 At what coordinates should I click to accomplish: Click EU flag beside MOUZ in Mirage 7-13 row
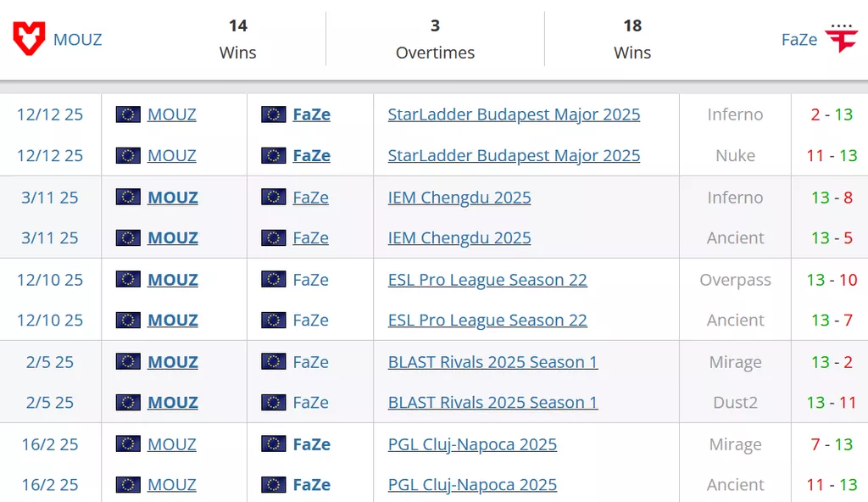128,444
